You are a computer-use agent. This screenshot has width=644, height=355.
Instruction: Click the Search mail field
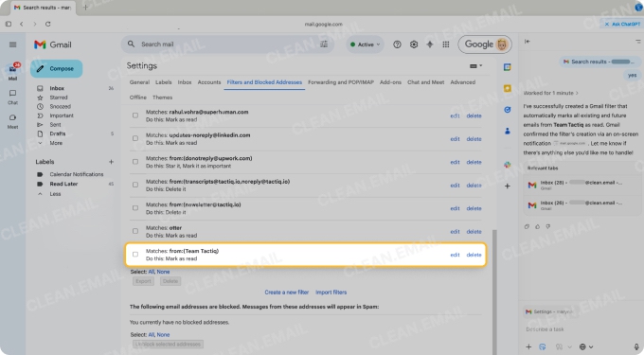228,44
